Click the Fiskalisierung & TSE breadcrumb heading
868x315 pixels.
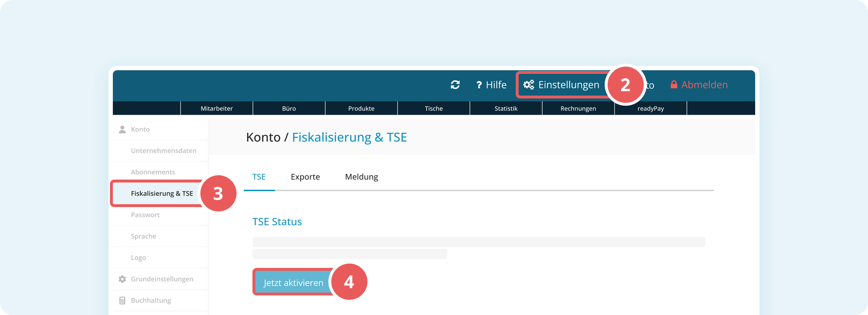tap(349, 138)
